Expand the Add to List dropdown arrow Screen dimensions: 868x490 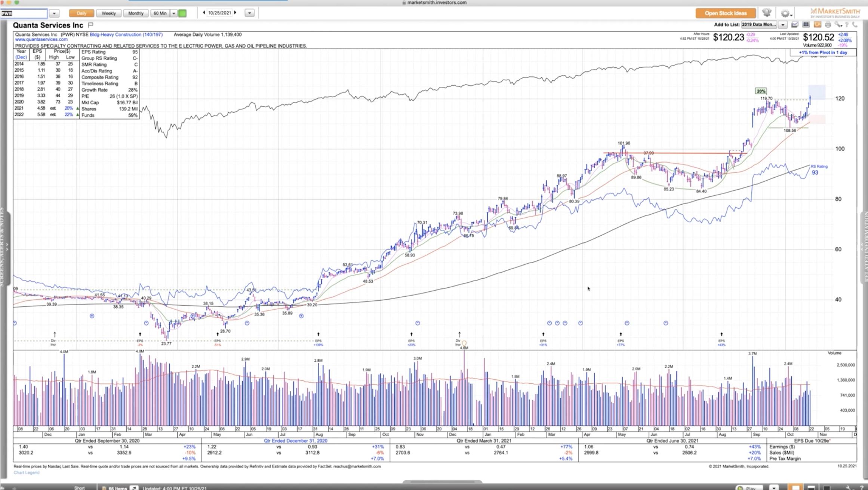pyautogui.click(x=783, y=25)
